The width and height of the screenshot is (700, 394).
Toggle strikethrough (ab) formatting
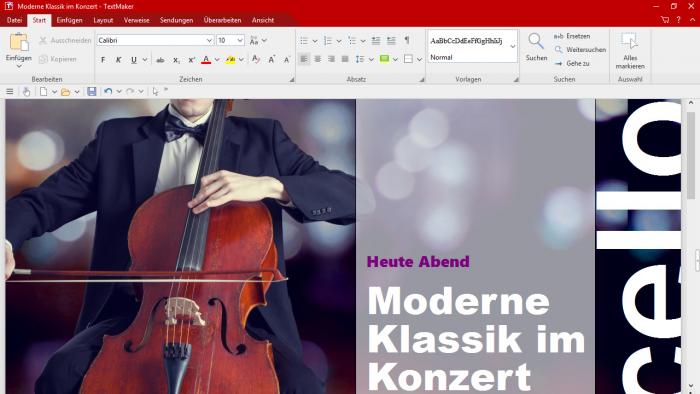tap(160, 59)
